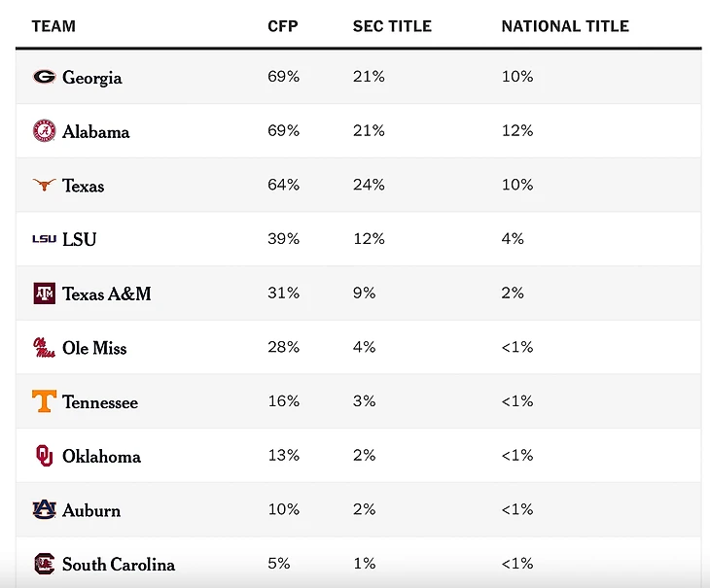Click the Tennessee orange T logo

pyautogui.click(x=44, y=401)
